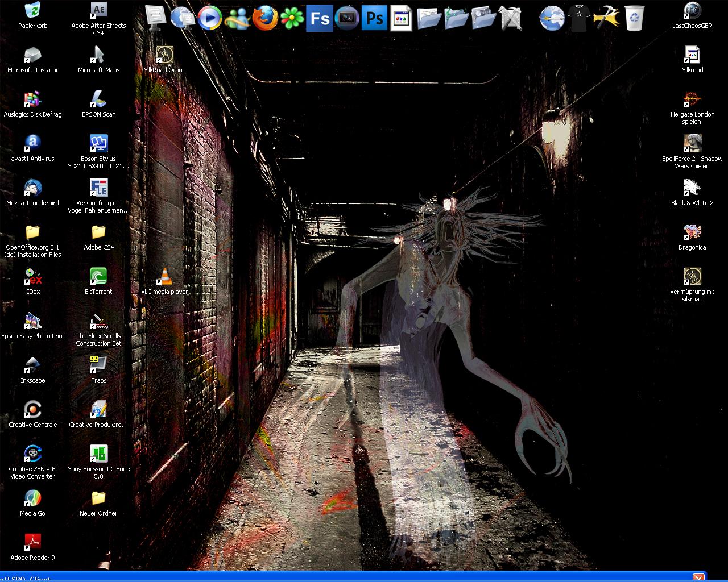Screen dimensions: 728x582
Task: Click the Adobe Reader 9 shortcut
Action: (32, 543)
